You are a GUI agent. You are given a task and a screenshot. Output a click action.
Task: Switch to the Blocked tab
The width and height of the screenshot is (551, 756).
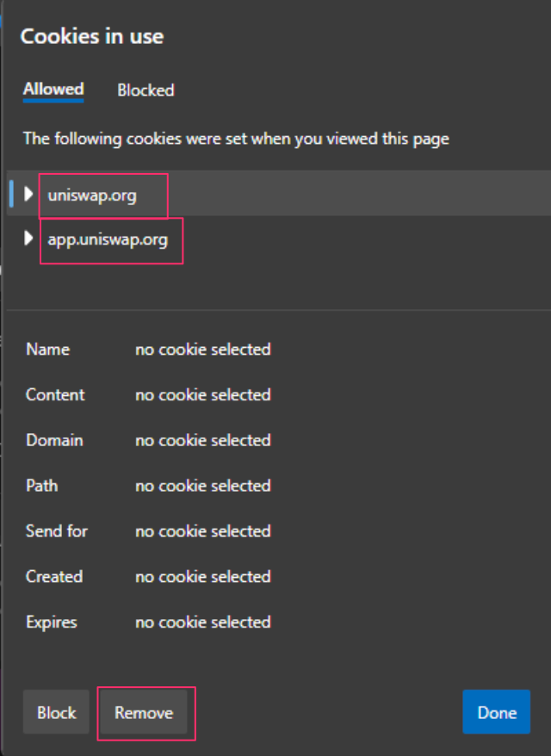(145, 90)
